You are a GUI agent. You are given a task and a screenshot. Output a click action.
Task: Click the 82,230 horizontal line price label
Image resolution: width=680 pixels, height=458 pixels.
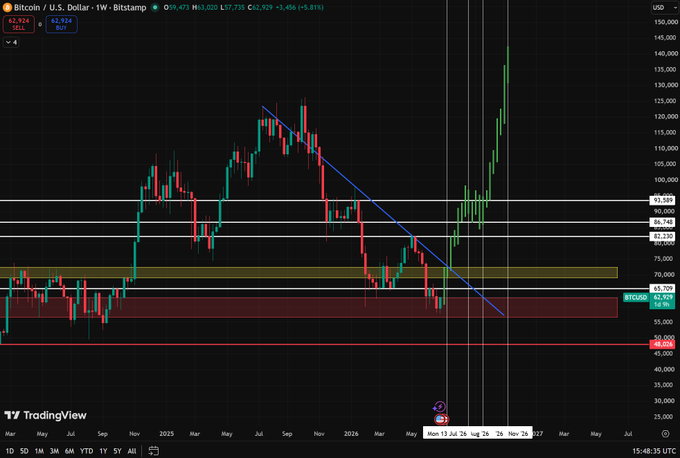[662, 236]
